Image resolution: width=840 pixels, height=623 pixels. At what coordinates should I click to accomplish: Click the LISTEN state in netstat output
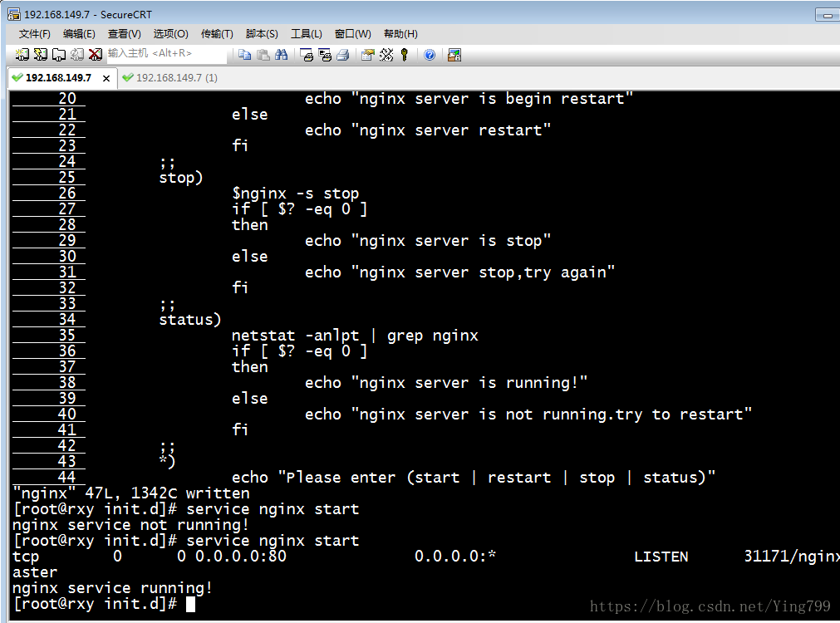coord(661,557)
